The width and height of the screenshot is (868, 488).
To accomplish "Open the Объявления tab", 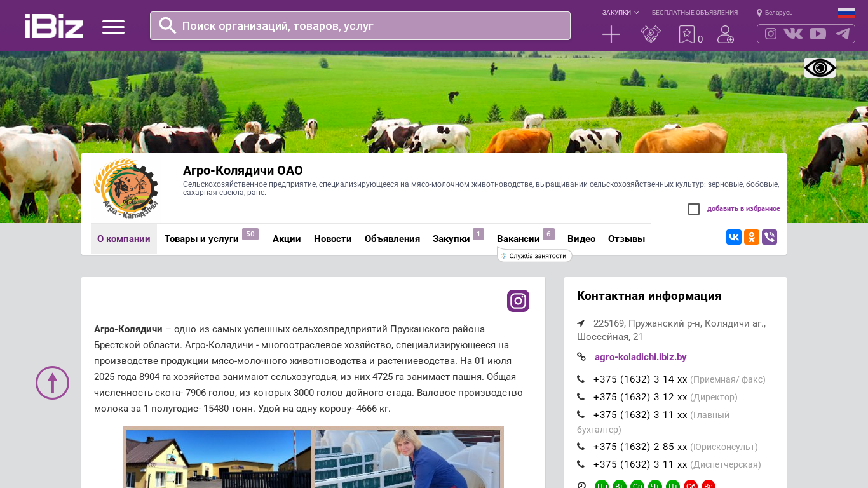I will point(392,239).
